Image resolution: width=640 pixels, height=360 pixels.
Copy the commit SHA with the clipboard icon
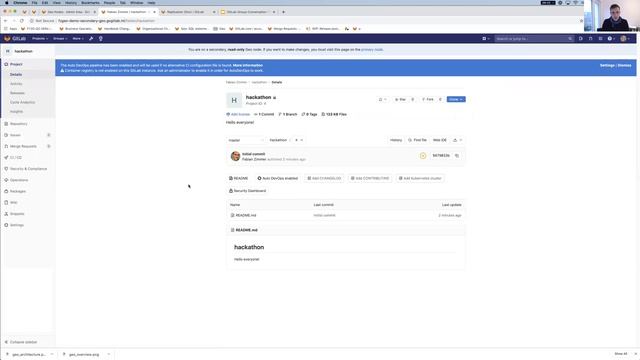pyautogui.click(x=457, y=156)
